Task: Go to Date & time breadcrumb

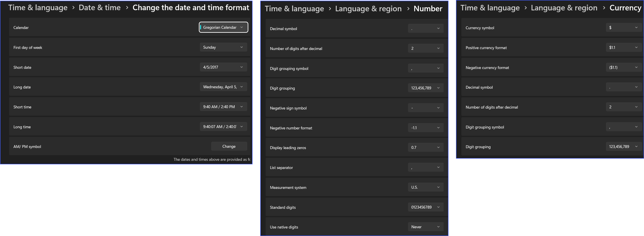Action: click(x=99, y=8)
